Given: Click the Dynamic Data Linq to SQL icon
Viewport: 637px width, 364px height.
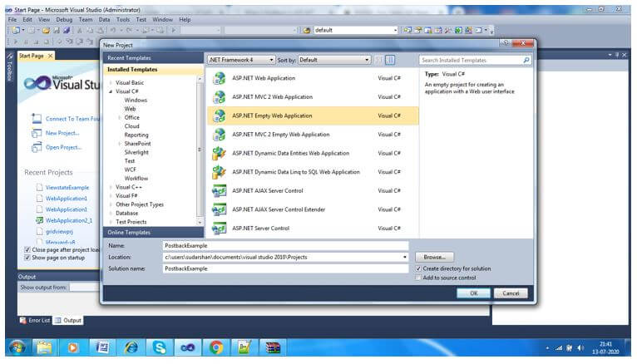Looking at the screenshot, I should pyautogui.click(x=219, y=172).
